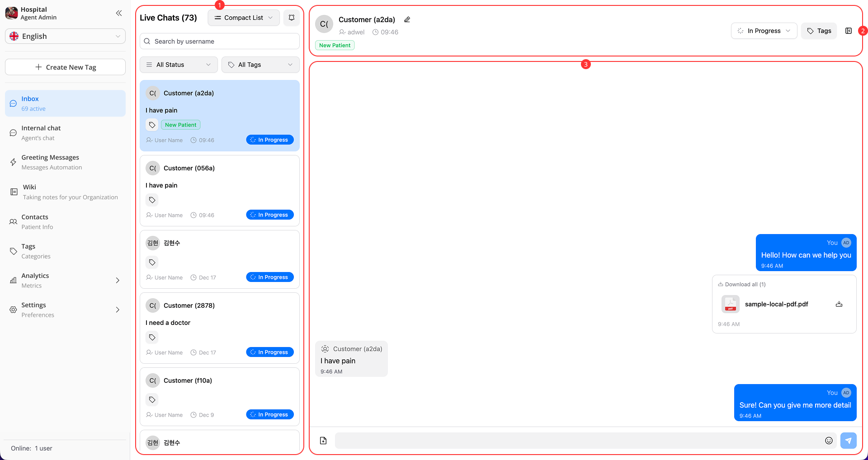
Task: Change the In Progress status dropdown in header
Action: pyautogui.click(x=764, y=31)
